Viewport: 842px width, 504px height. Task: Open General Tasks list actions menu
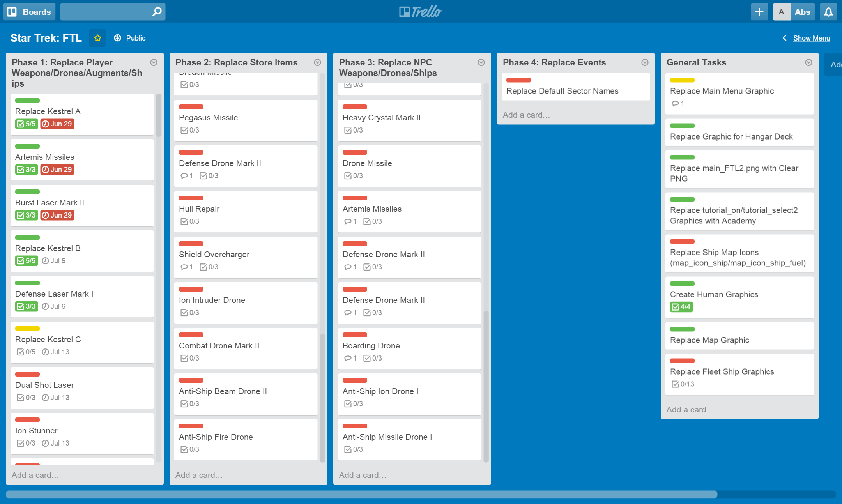point(809,62)
